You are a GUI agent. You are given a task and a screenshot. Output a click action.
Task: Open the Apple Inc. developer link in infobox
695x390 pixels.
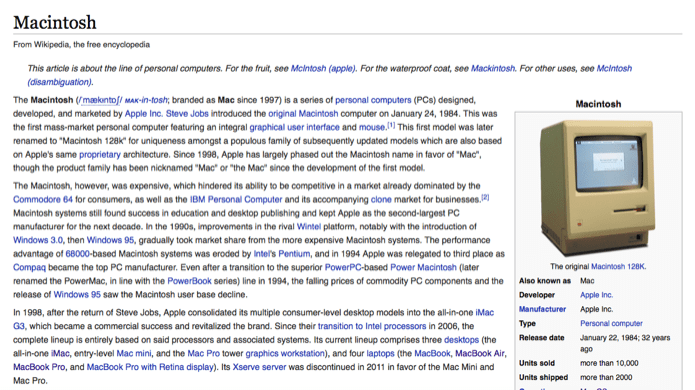[x=597, y=295]
